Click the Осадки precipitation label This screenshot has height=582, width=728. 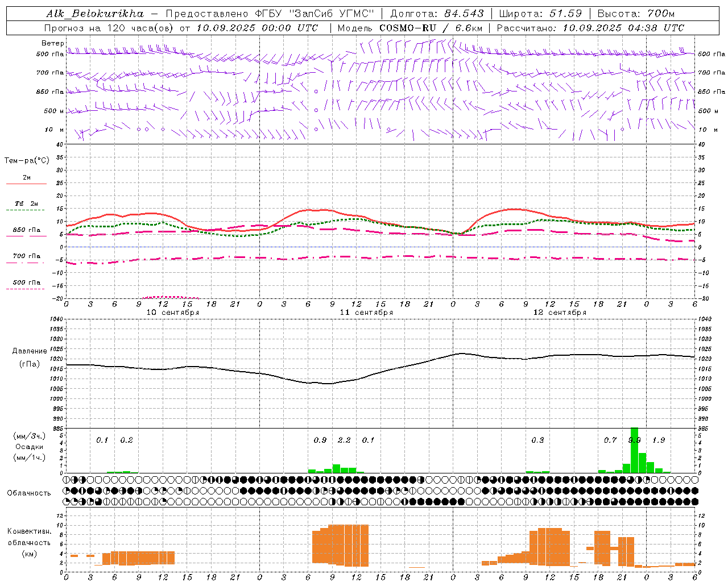(x=29, y=447)
